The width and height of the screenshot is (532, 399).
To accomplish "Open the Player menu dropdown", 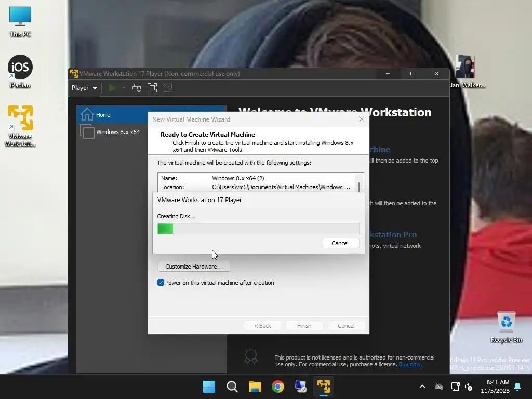I will pos(84,88).
